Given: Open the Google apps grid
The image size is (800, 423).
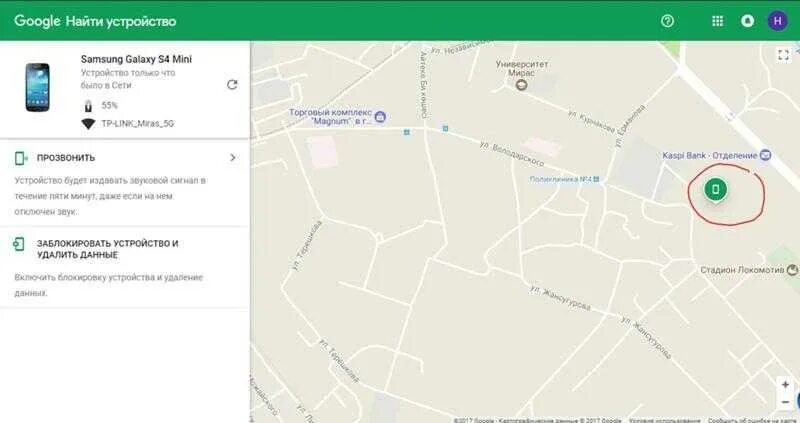Looking at the screenshot, I should pos(717,21).
